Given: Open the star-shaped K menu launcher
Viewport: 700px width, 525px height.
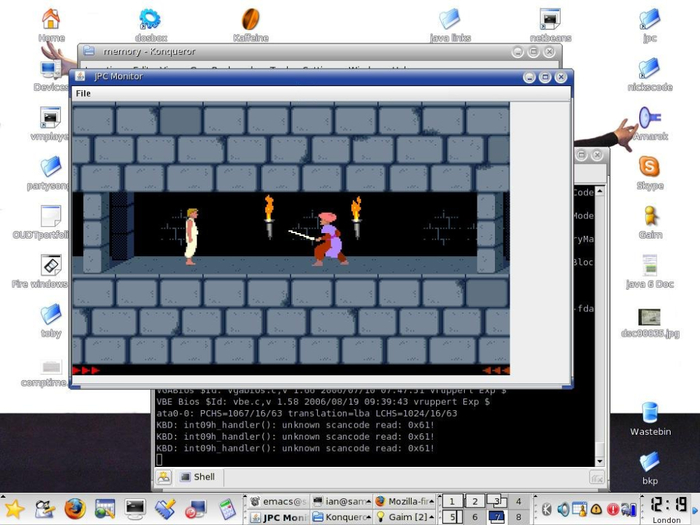Looking at the screenshot, I should coord(14,508).
